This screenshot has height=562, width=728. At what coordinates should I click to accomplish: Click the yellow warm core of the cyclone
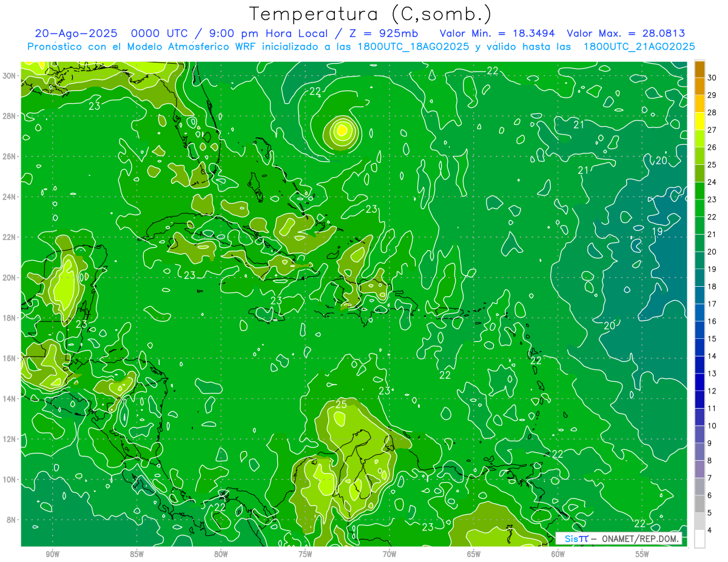pos(342,130)
